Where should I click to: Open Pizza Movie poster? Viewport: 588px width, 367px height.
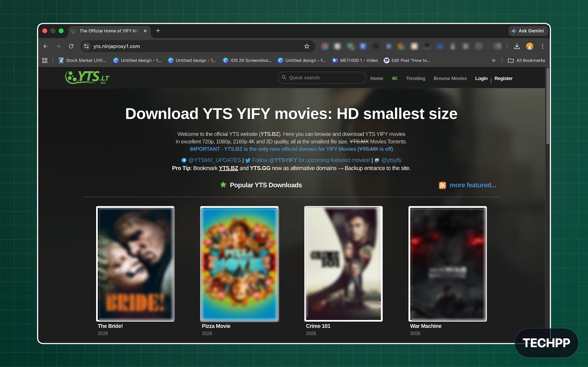pyautogui.click(x=239, y=264)
